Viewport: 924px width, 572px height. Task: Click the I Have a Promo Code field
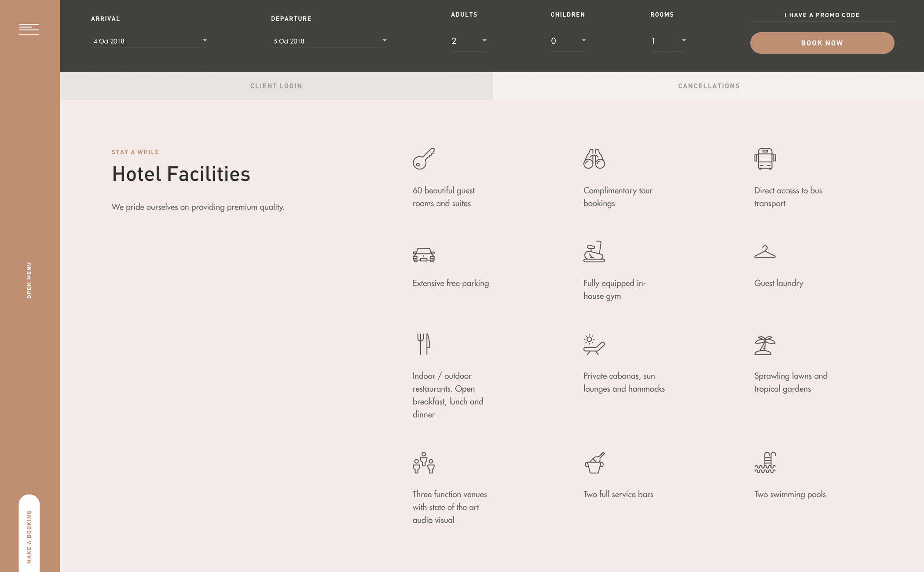(821, 15)
